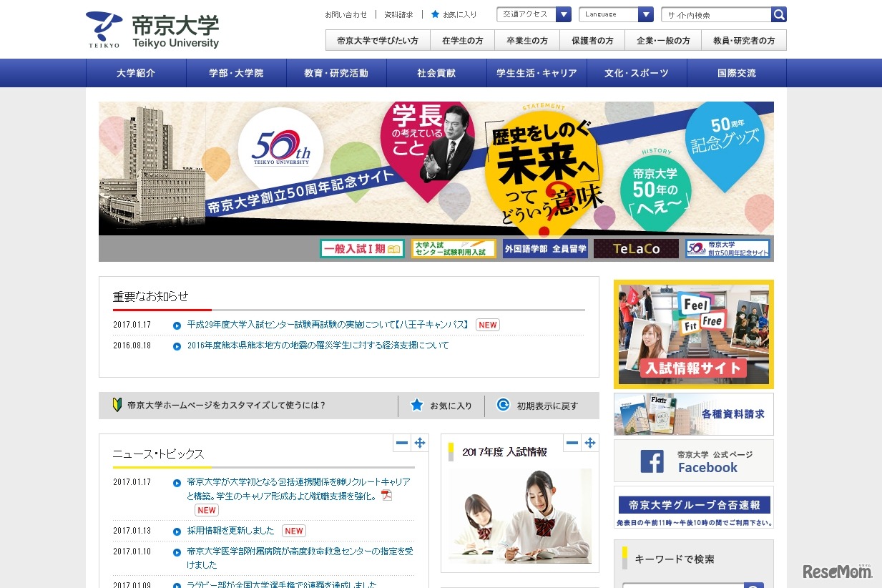Screen dimensions: 882x588
Task: Click beginner mark icon in customize bar
Action: pyautogui.click(x=117, y=405)
